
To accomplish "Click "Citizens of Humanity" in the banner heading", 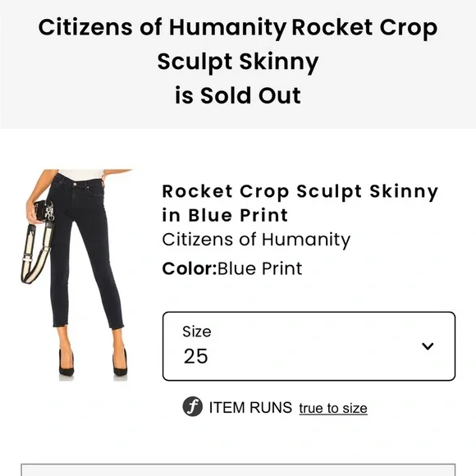I will tap(162, 28).
